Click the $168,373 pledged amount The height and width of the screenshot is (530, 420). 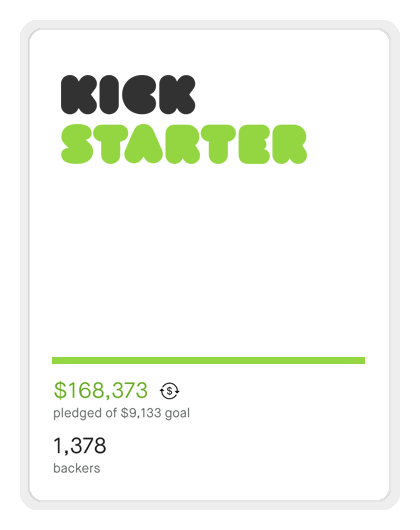coord(101,390)
